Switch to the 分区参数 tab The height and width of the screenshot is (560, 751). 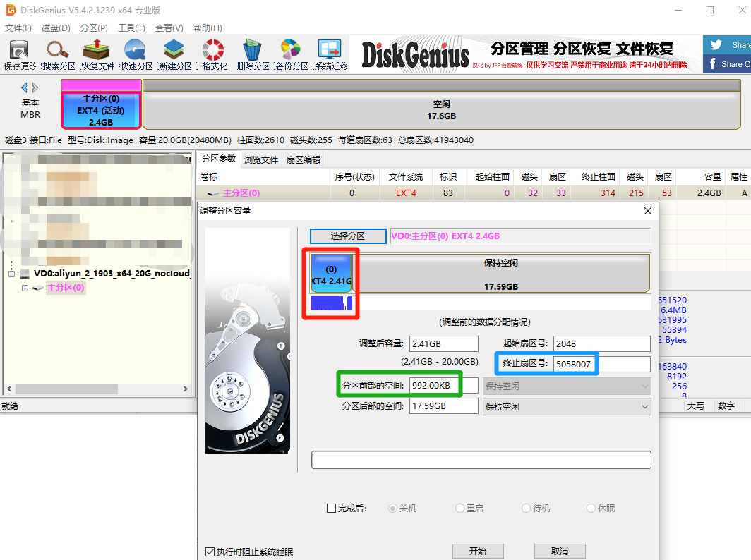tap(219, 159)
